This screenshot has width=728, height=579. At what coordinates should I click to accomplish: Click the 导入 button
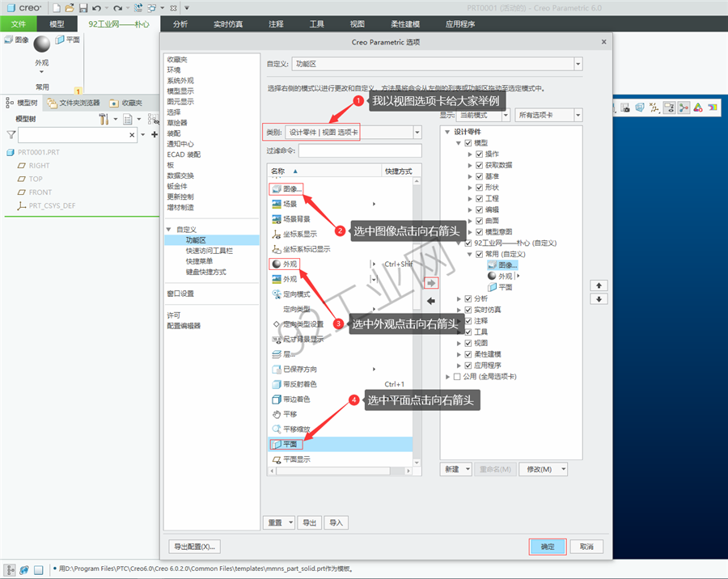(x=336, y=523)
